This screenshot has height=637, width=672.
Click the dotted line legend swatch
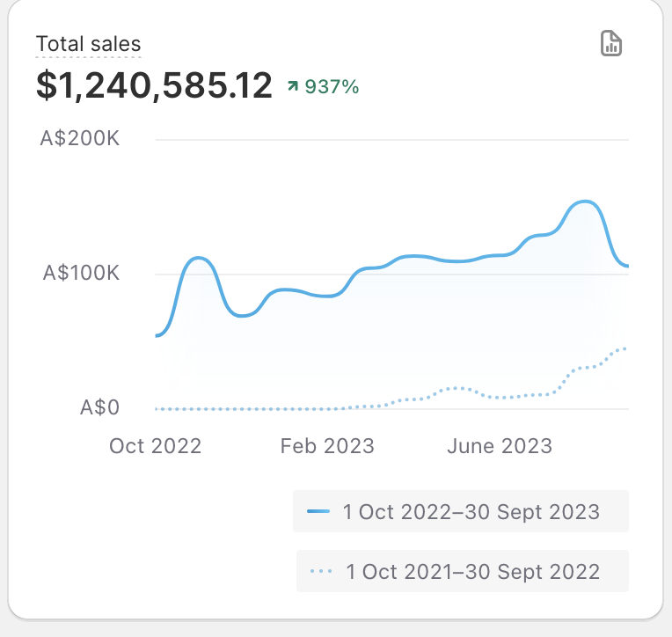321,572
